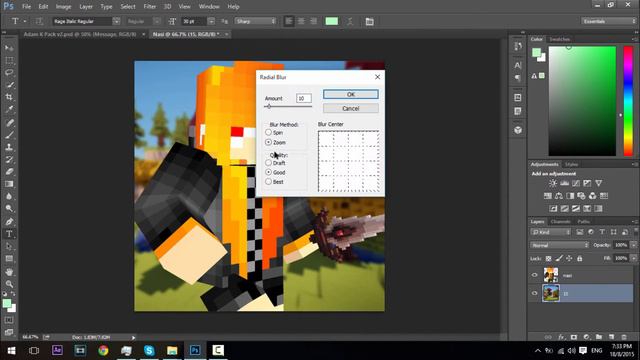Select the Move tool
The image size is (640, 360).
(9, 48)
